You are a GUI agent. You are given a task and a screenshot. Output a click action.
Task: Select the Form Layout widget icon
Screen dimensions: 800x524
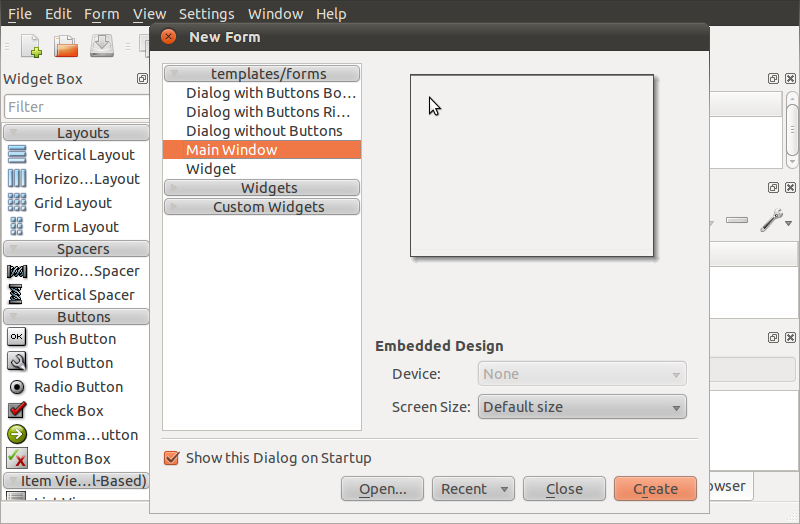coord(17,227)
